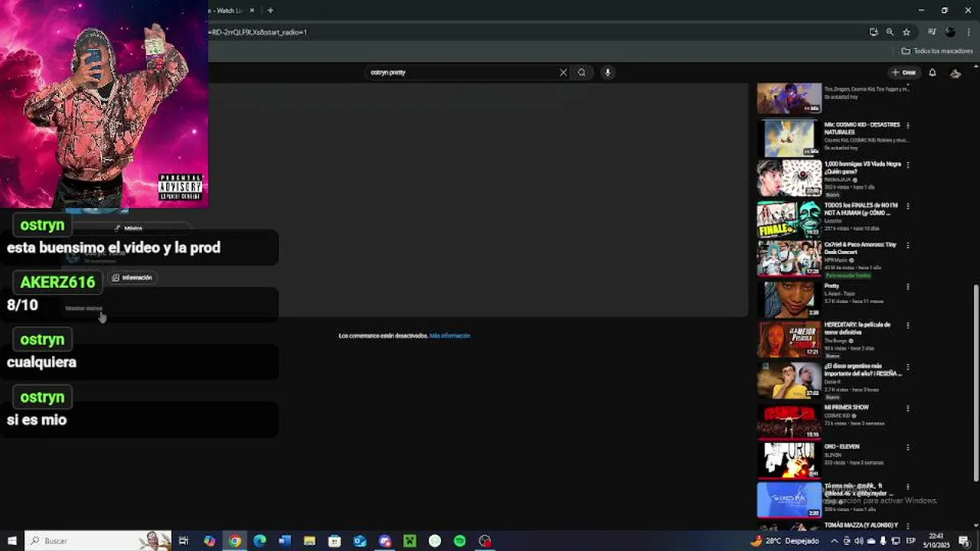
Task: Open Microsoft Edge from the taskbar
Action: pyautogui.click(x=260, y=541)
